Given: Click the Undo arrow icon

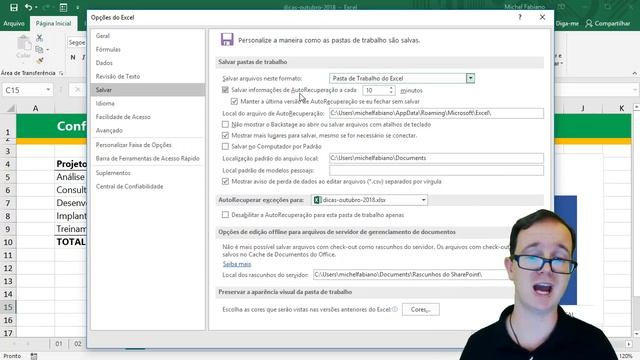Looking at the screenshot, I should pos(28,7).
